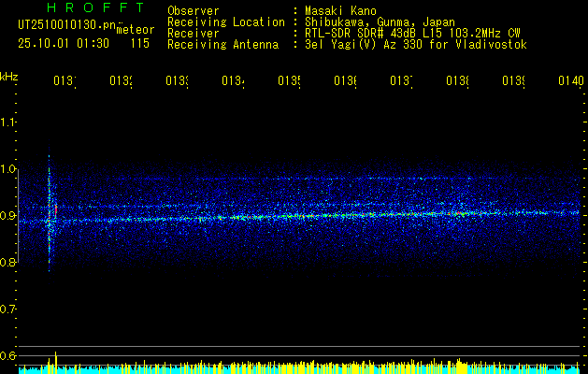Click the 25.10.01 01:30 timestamp

(64, 44)
